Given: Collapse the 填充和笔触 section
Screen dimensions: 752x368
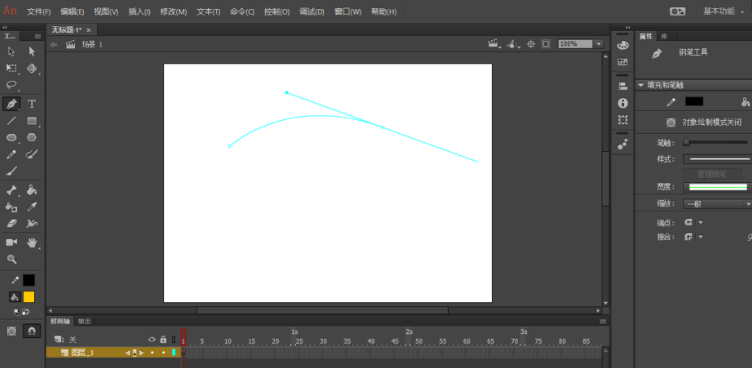Looking at the screenshot, I should [641, 85].
